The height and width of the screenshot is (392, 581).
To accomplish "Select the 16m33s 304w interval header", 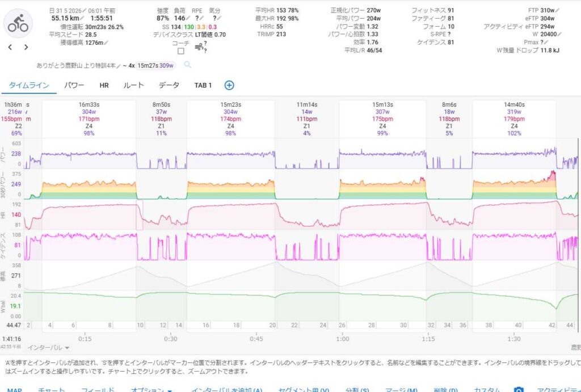I will tap(89, 119).
